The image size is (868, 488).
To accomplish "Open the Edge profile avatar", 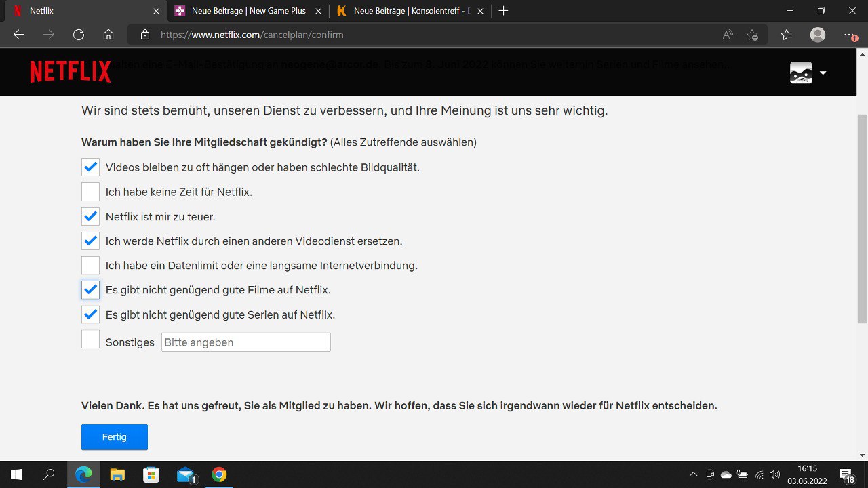I will click(818, 35).
